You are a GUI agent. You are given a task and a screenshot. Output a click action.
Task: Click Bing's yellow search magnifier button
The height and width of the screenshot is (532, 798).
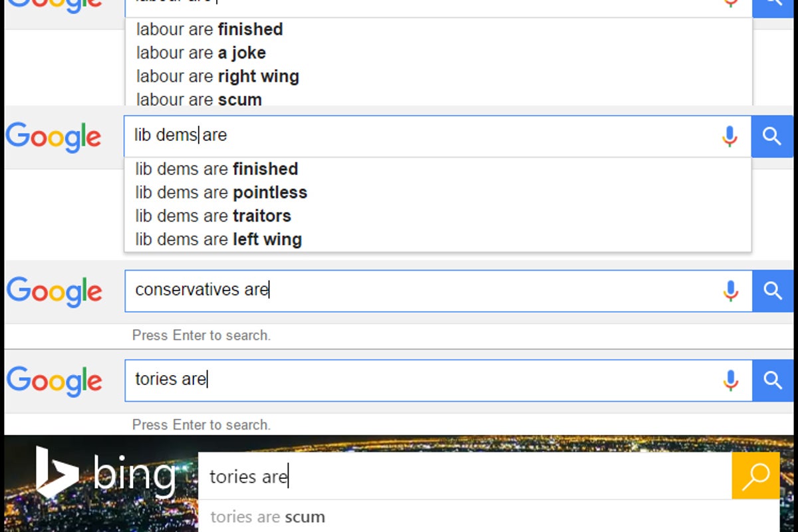(x=756, y=476)
